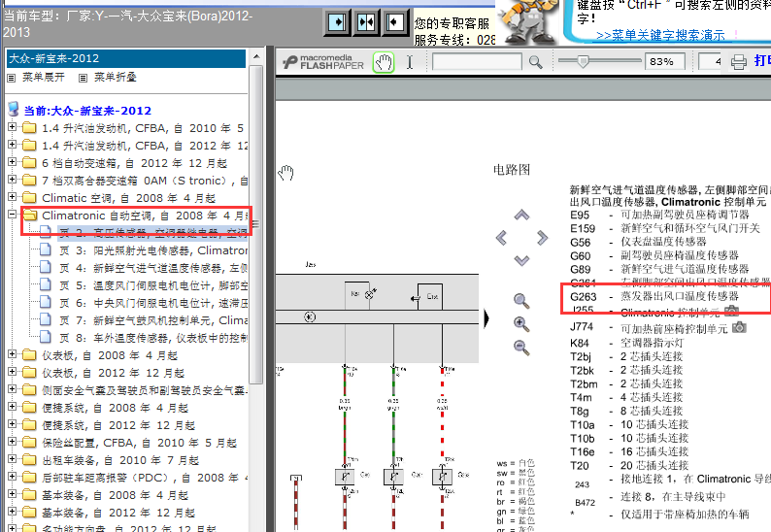
Task: Click the G56 仪表盘温度传感器 entry
Action: (x=638, y=242)
